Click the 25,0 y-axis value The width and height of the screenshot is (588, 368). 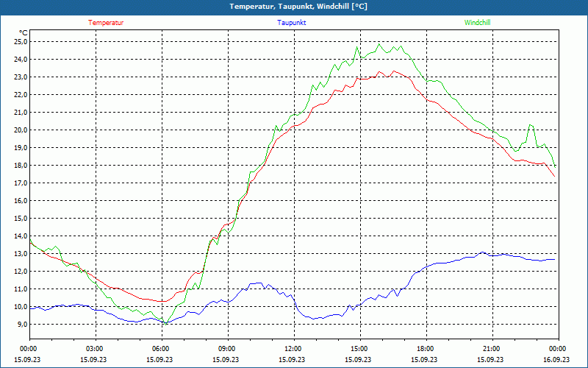coord(21,42)
